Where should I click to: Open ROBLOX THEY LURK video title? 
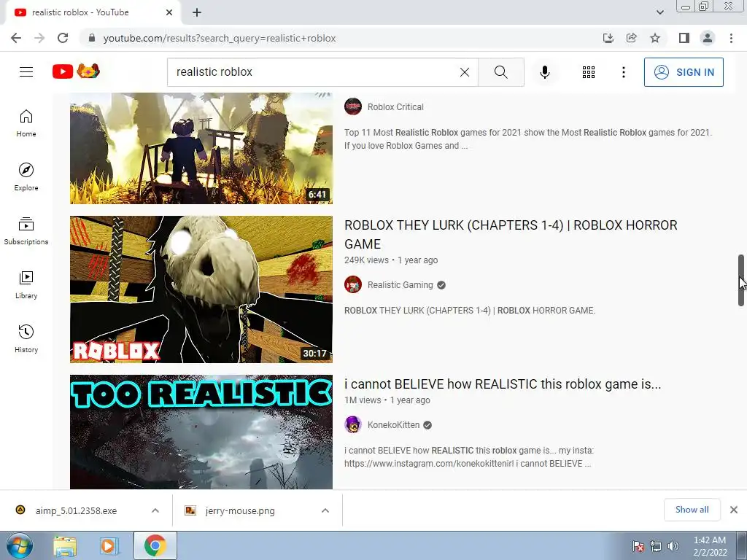[x=511, y=234]
